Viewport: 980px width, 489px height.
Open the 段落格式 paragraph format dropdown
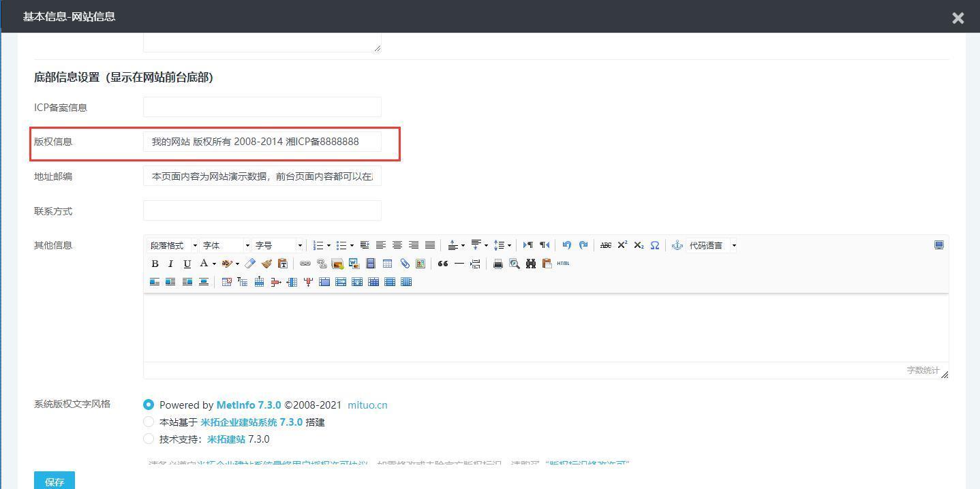173,245
